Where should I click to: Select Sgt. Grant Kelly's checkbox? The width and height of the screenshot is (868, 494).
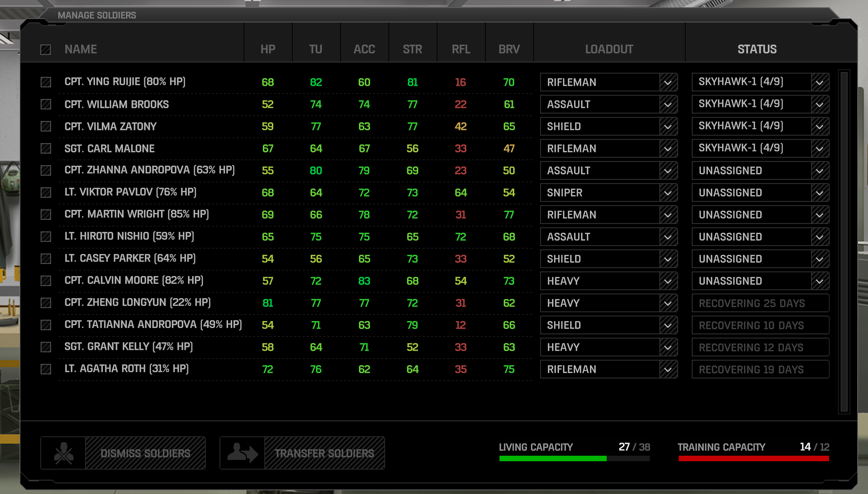point(46,347)
